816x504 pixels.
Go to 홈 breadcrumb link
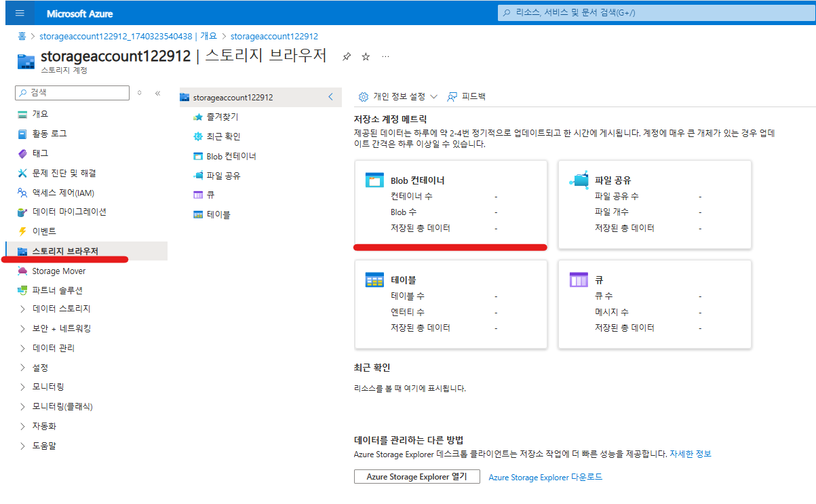click(x=22, y=37)
